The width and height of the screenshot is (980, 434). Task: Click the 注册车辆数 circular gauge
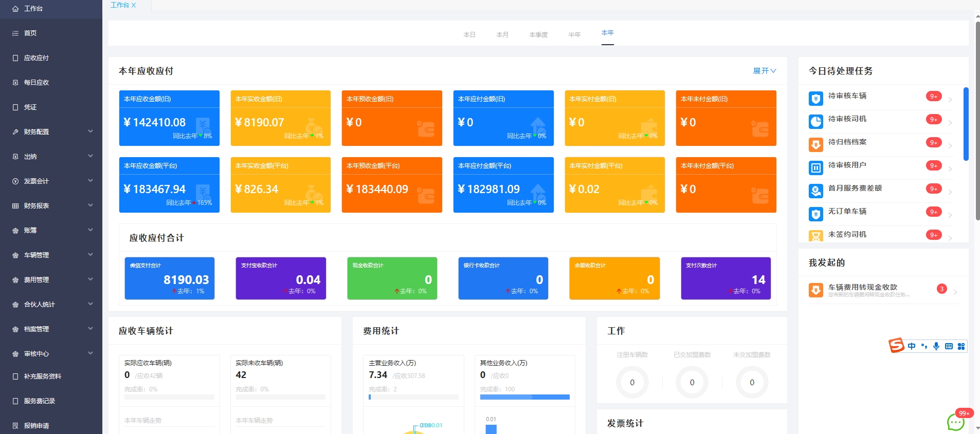(x=632, y=382)
